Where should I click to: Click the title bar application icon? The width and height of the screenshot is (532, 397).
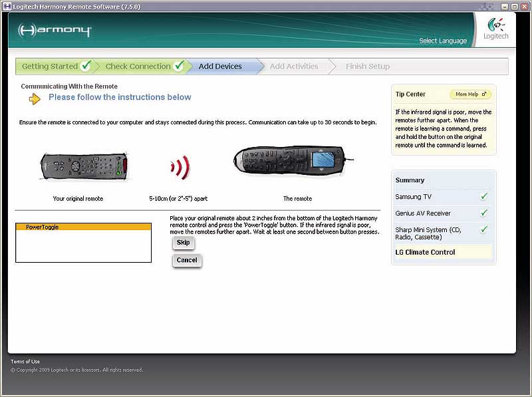point(7,6)
